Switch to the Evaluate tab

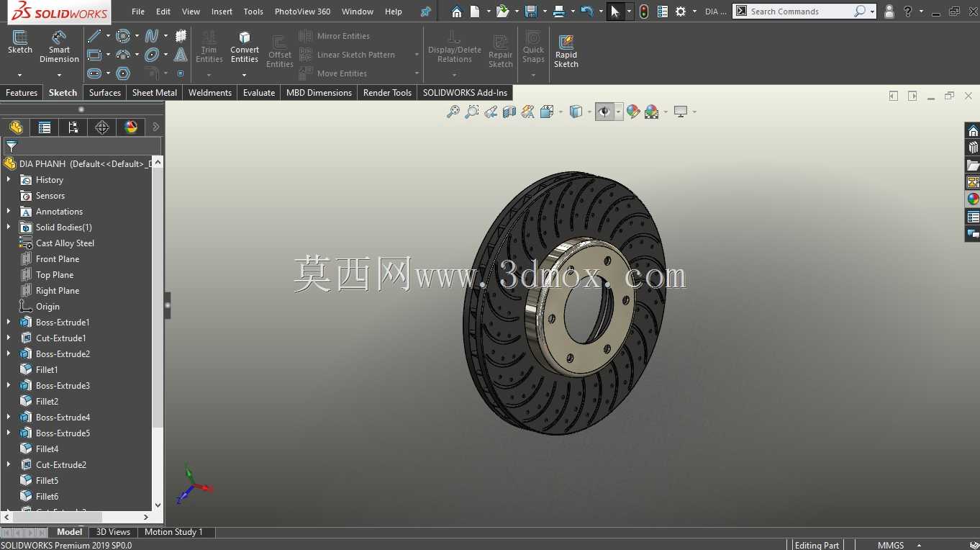pyautogui.click(x=259, y=93)
